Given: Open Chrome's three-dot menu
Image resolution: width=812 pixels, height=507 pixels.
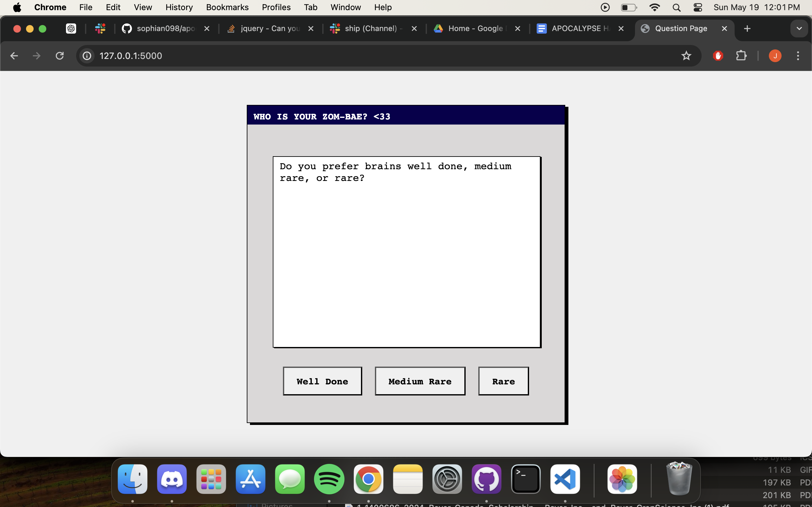Looking at the screenshot, I should (798, 56).
